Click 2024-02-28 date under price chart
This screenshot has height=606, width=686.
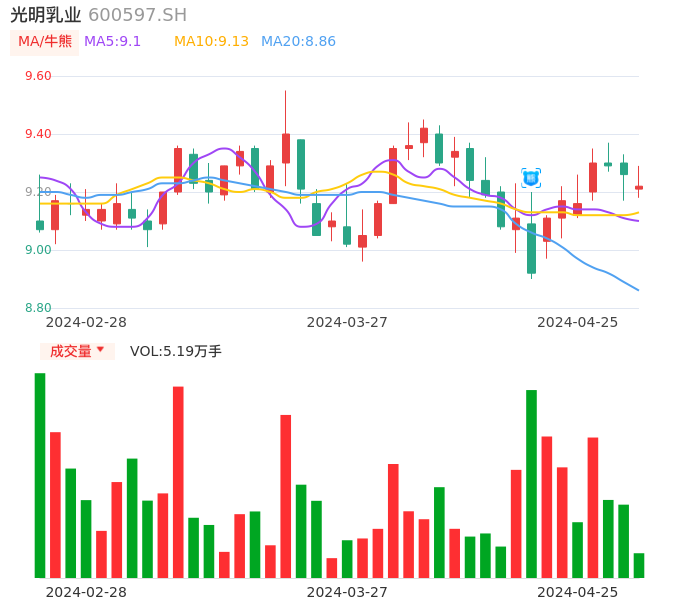(86, 322)
